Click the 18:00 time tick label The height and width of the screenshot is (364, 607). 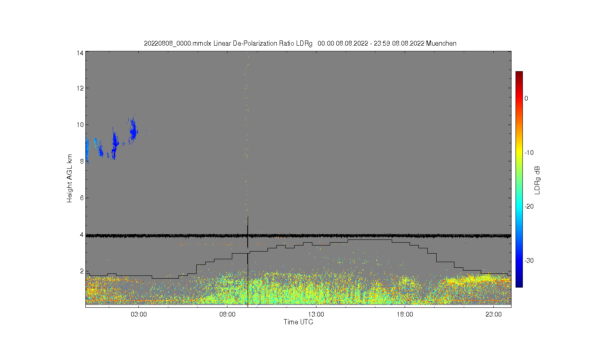click(x=405, y=314)
